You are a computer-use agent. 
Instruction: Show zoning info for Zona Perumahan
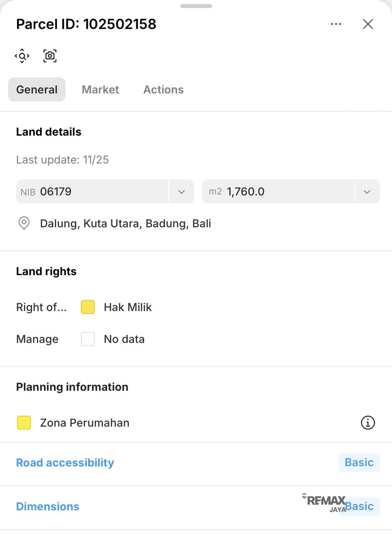pos(368,423)
